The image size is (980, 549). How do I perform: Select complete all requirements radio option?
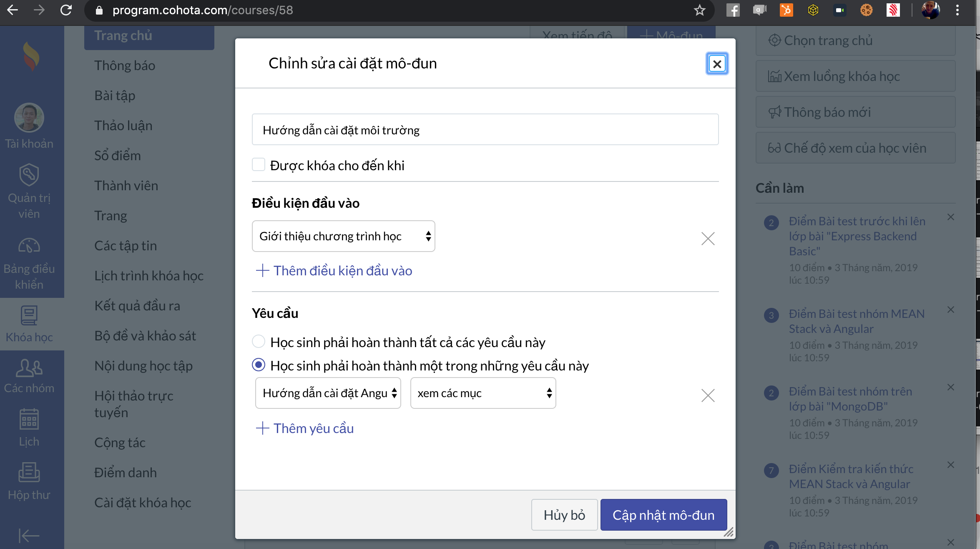pos(259,341)
